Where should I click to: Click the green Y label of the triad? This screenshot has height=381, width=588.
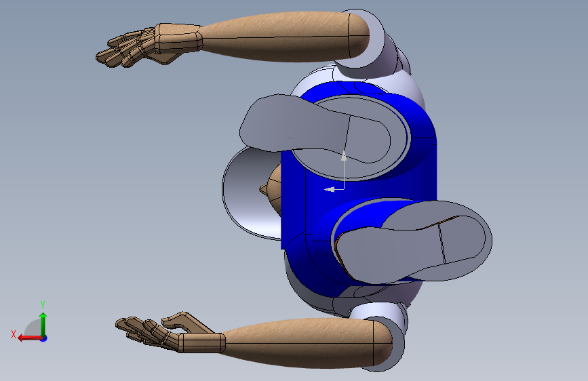43,305
